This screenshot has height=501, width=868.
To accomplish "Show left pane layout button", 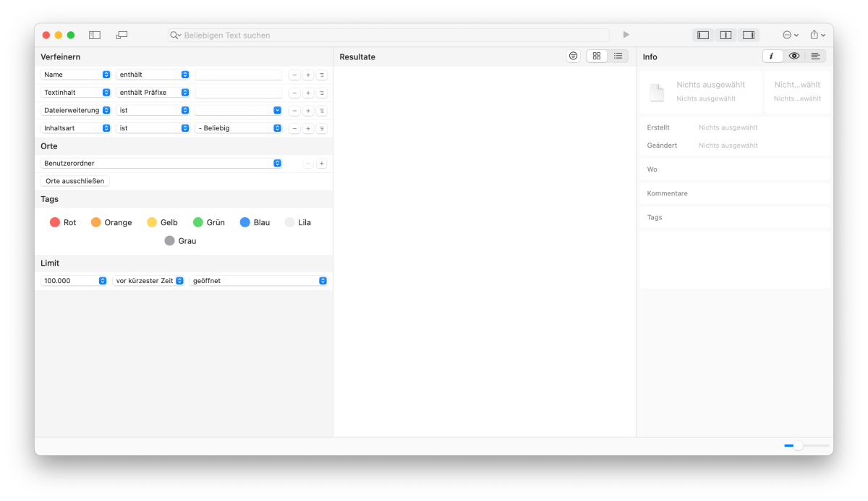I will 703,35.
